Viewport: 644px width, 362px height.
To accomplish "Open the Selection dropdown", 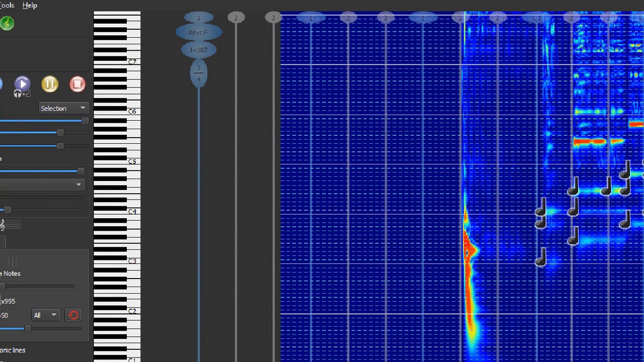I will (x=63, y=108).
